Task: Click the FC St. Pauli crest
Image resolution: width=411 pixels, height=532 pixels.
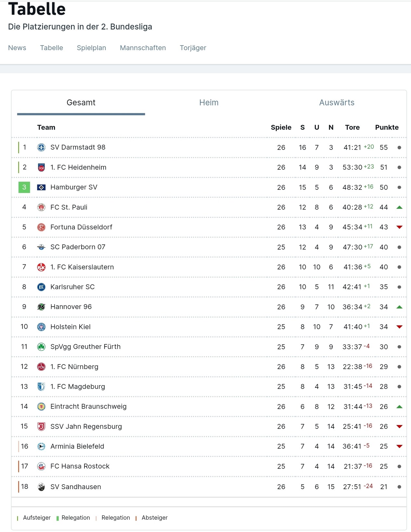Action: [41, 207]
